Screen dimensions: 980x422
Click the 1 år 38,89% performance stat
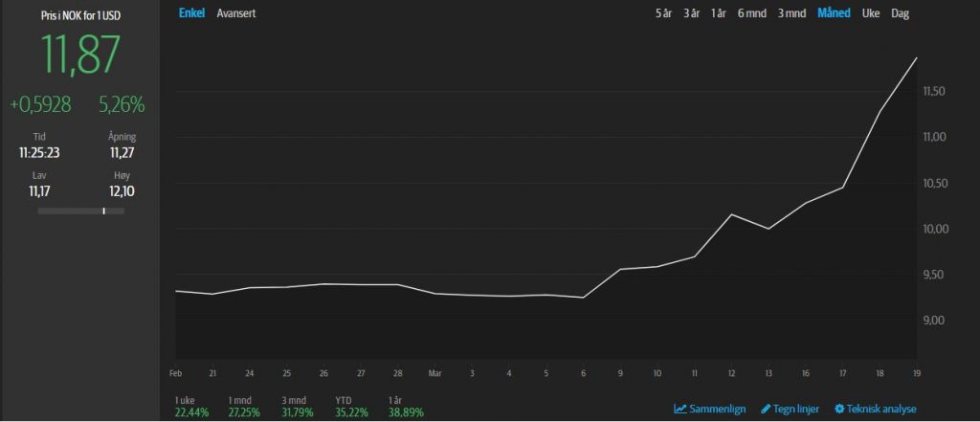coord(403,406)
